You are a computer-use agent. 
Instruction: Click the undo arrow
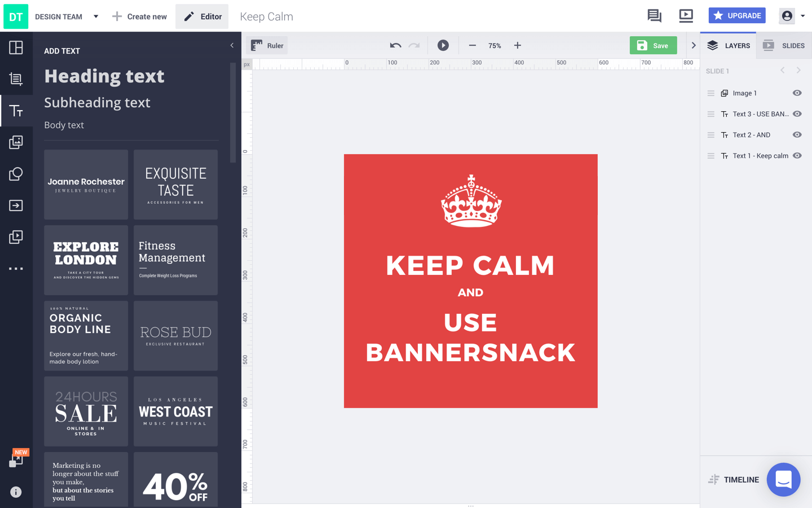click(x=395, y=46)
